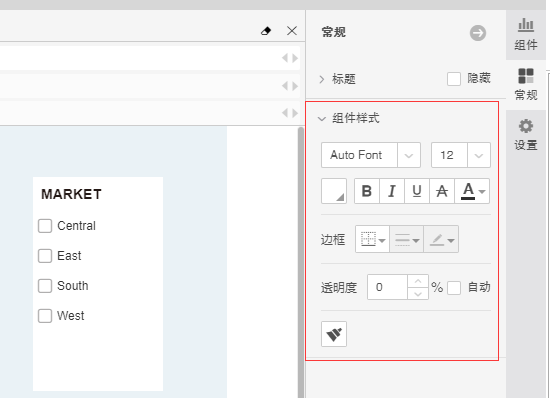Click the round arrow icon beside 常规

(x=478, y=33)
